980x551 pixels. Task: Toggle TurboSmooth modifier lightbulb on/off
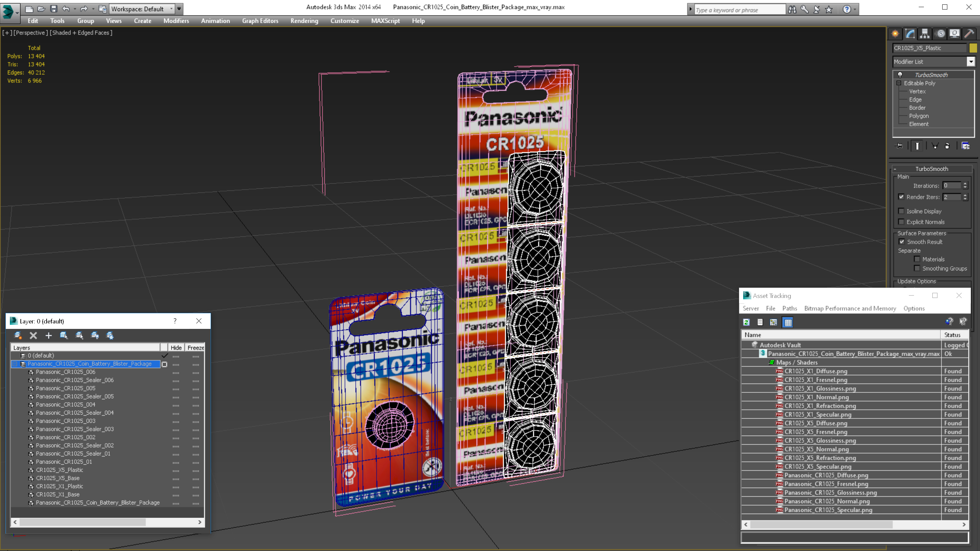[900, 75]
